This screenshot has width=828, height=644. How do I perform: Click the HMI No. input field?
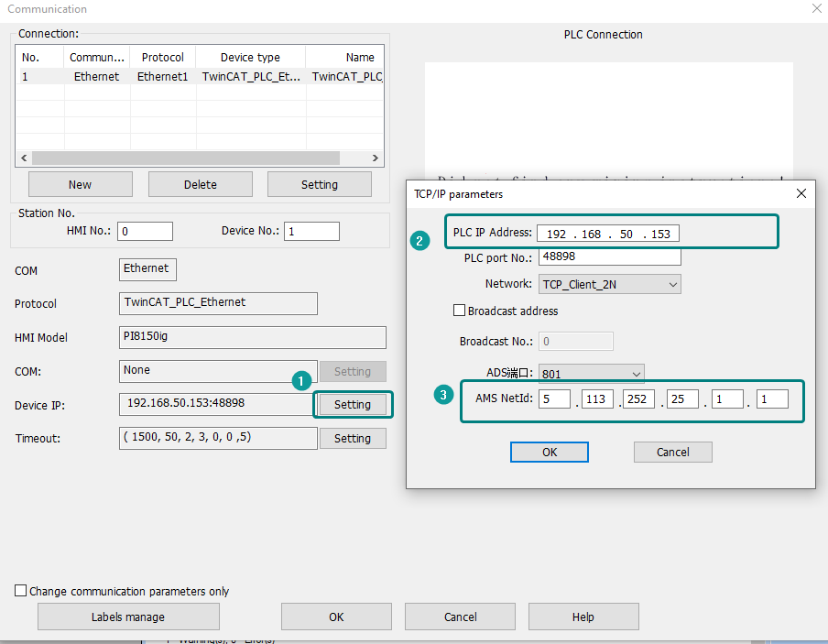(145, 232)
